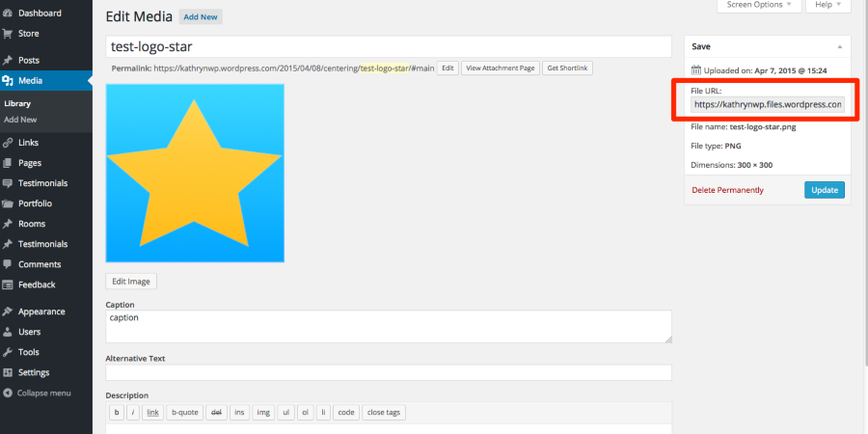This screenshot has width=868, height=434.
Task: Click the Links chain icon
Action: coord(7,143)
